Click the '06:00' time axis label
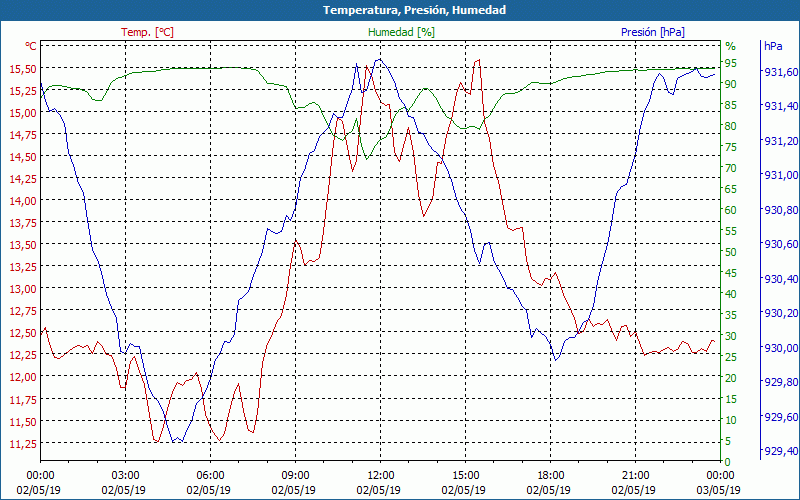The height and width of the screenshot is (500, 800). (x=211, y=476)
